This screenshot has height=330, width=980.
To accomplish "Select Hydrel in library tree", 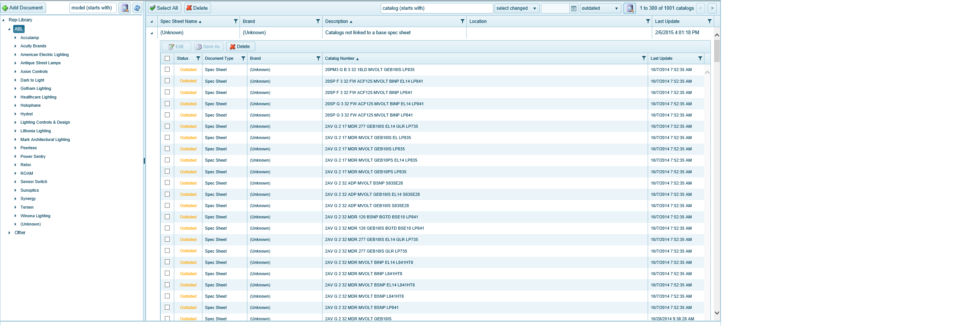I will click(x=27, y=114).
